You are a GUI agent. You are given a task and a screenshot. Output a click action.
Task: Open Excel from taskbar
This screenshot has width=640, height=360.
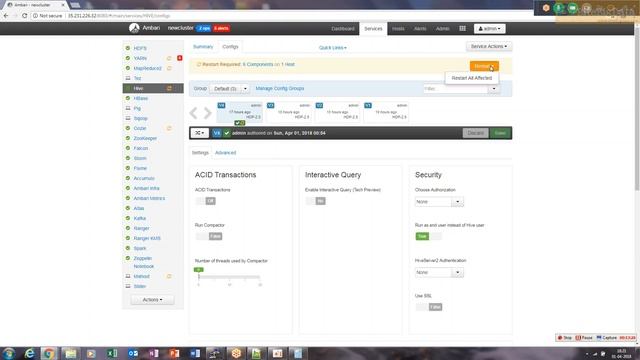tap(112, 353)
